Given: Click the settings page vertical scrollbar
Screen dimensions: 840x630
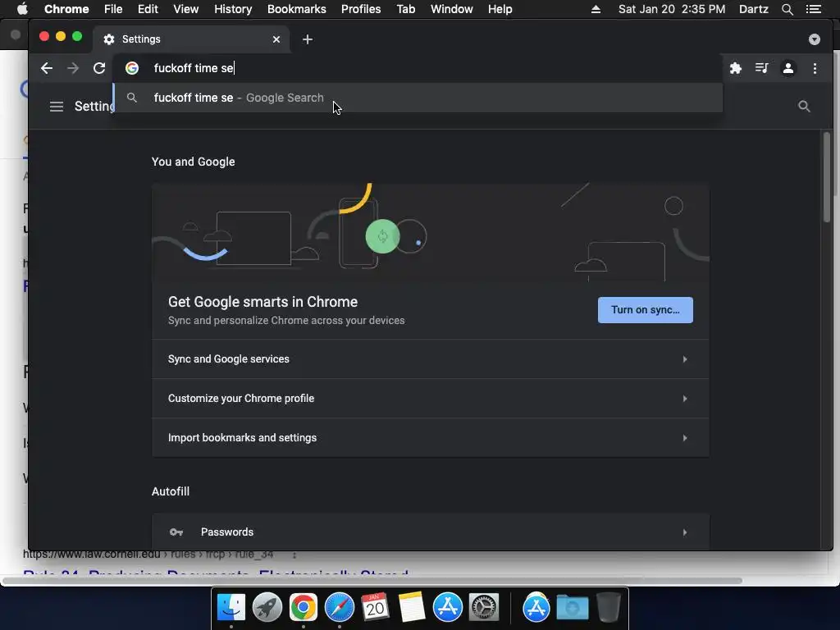Looking at the screenshot, I should (x=827, y=177).
